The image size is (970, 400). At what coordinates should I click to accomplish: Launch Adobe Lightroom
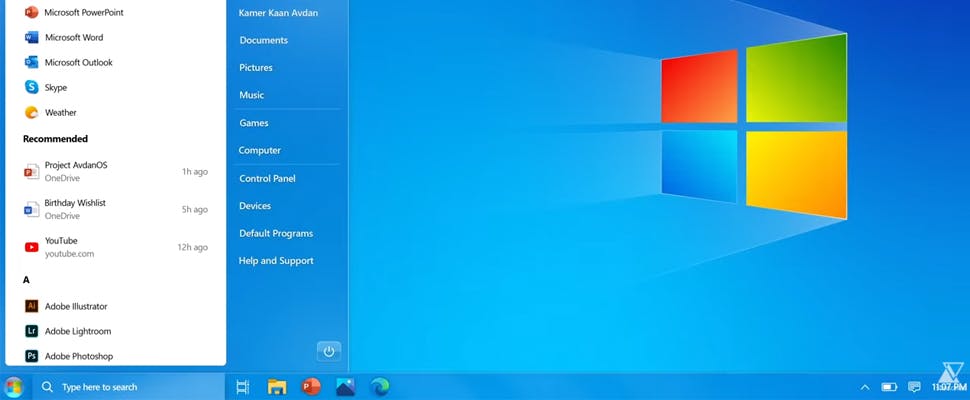pos(68,331)
